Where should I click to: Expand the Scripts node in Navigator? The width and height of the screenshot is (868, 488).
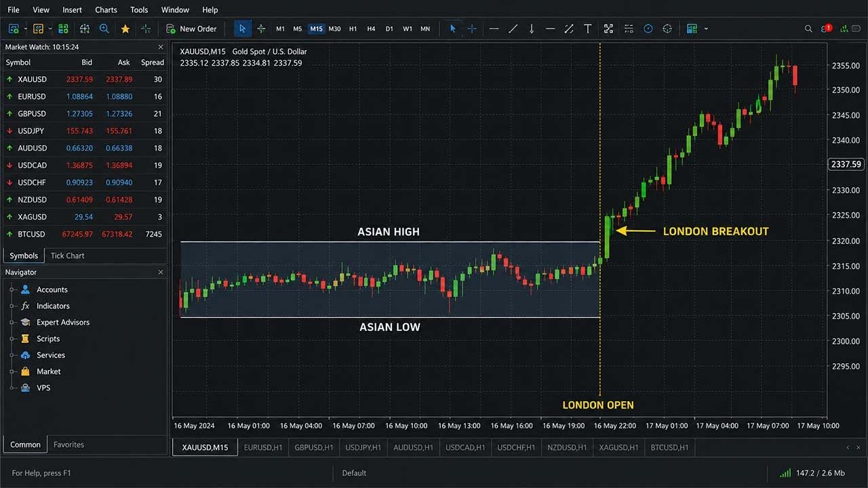(x=12, y=338)
